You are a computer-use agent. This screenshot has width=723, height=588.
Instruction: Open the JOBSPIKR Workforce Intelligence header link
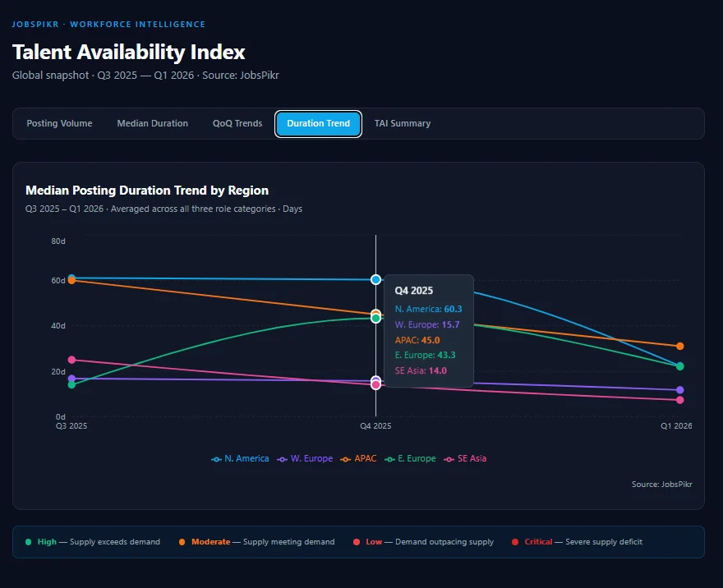107,24
